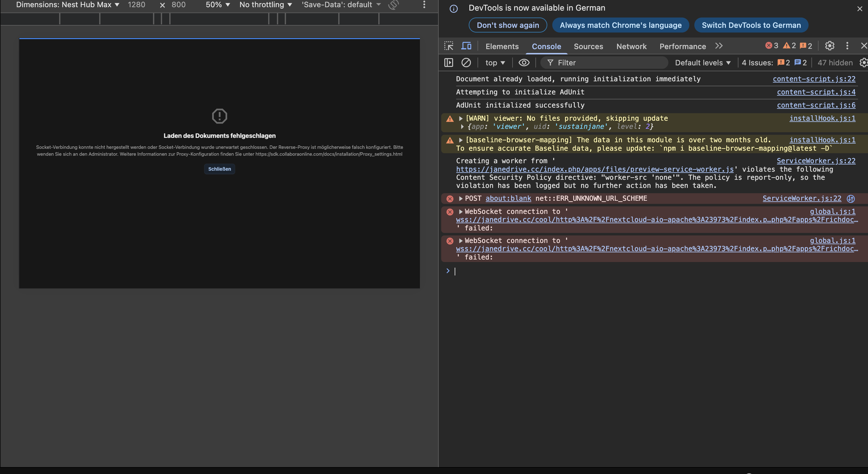868x474 pixels.
Task: Open the DevTools three-dot customize menu
Action: coord(847,46)
